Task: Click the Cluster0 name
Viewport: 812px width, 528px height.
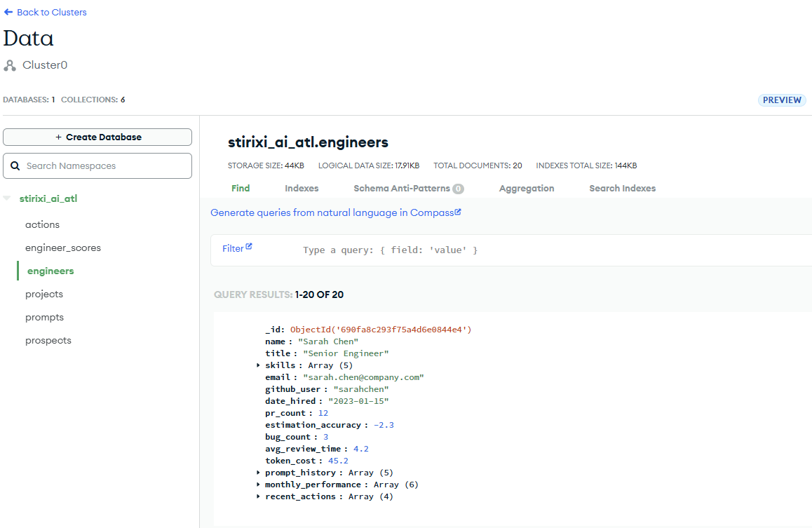Action: 45,65
